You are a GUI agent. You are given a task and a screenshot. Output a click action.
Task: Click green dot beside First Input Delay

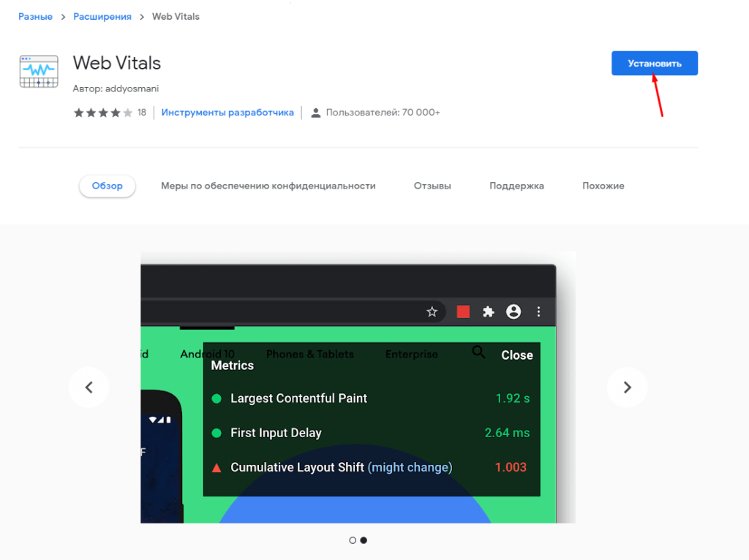(217, 433)
